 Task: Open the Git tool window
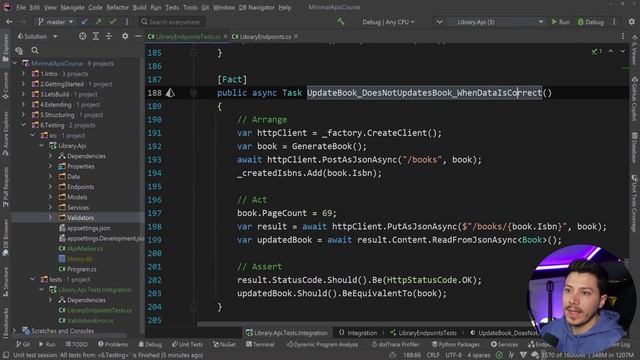(23, 344)
